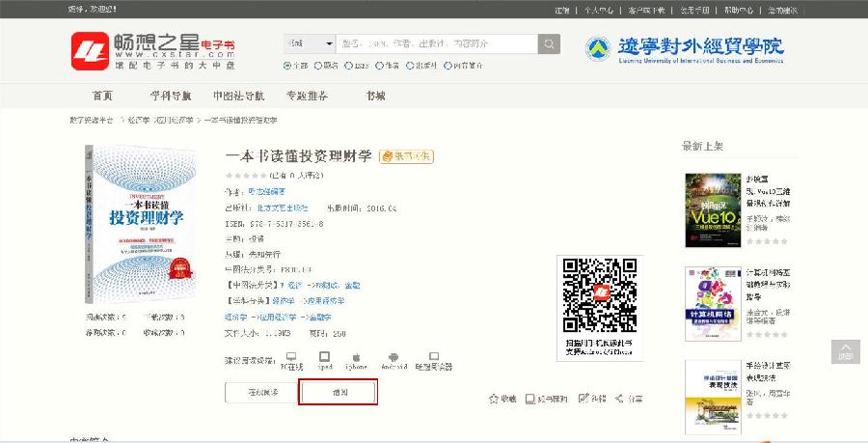The width and height of the screenshot is (868, 443).
Task: Click the 收藏 star favorite icon
Action: [x=494, y=399]
